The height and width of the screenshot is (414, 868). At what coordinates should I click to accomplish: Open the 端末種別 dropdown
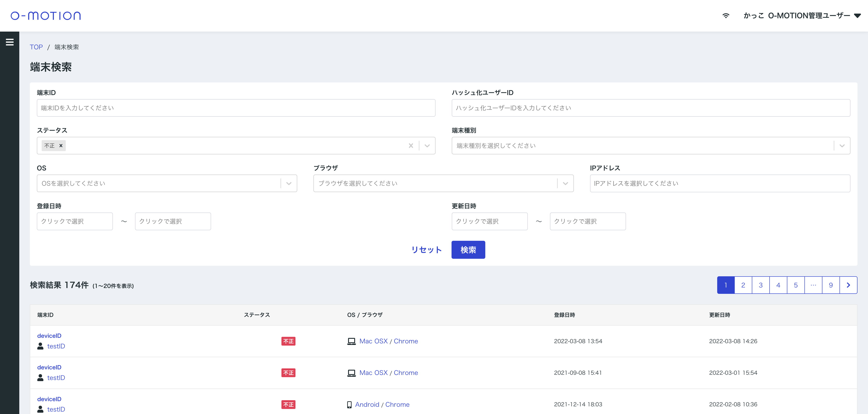point(842,146)
